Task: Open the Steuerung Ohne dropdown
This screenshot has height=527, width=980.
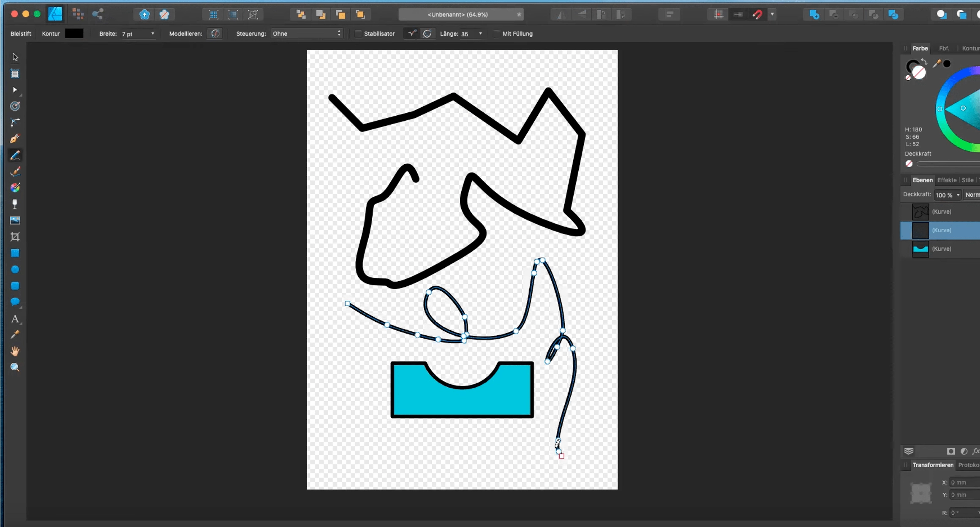Action: point(306,34)
